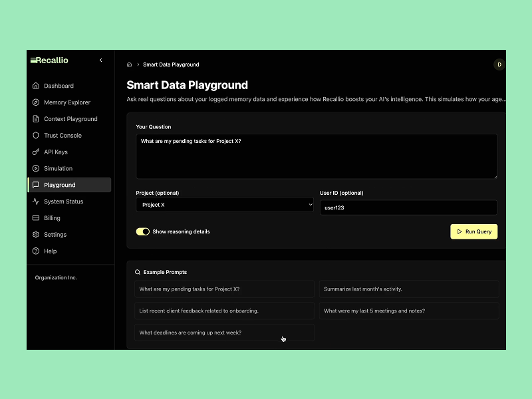
Task: Select the pending tasks example prompt
Action: tap(225, 289)
